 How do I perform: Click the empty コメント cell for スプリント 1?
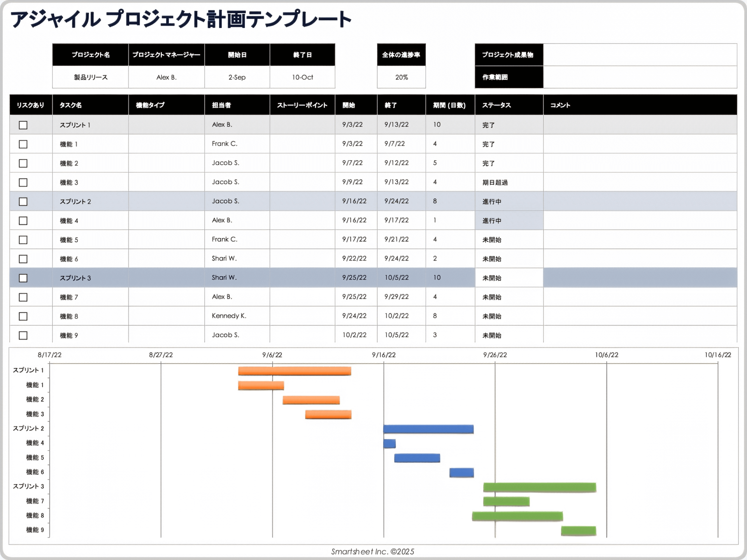tap(640, 125)
